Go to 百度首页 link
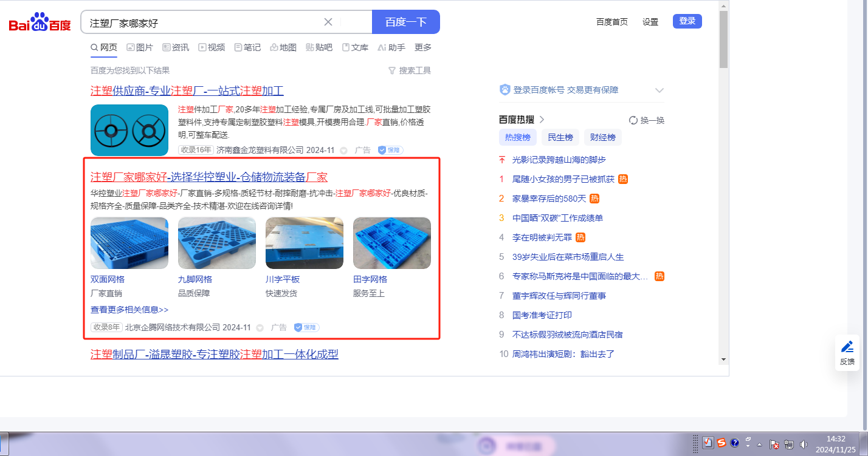This screenshot has width=868, height=456. point(612,22)
